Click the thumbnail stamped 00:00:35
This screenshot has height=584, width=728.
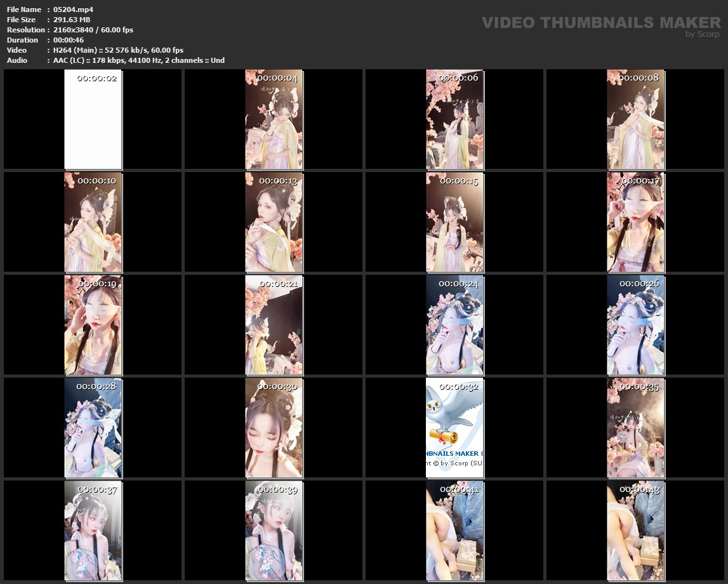635,428
